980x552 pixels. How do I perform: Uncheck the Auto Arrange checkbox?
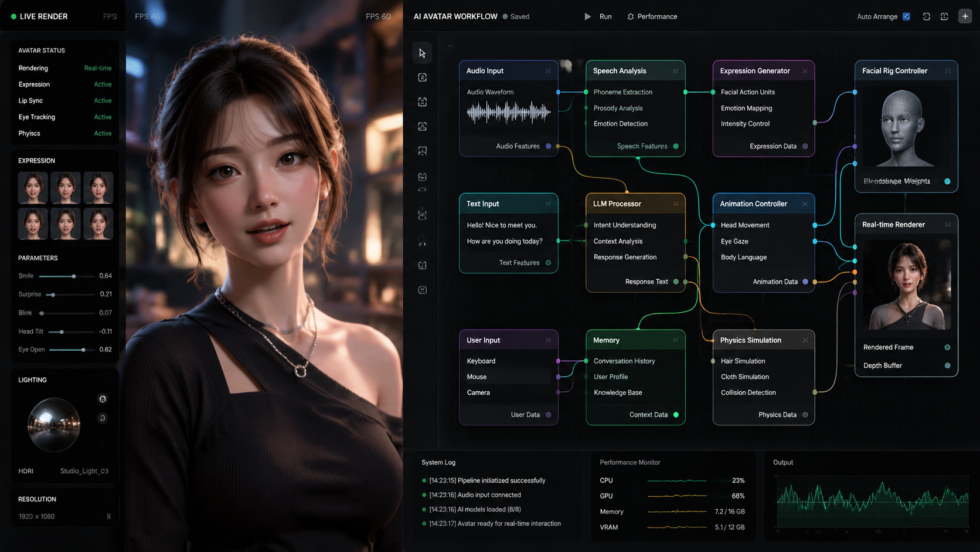pyautogui.click(x=906, y=16)
